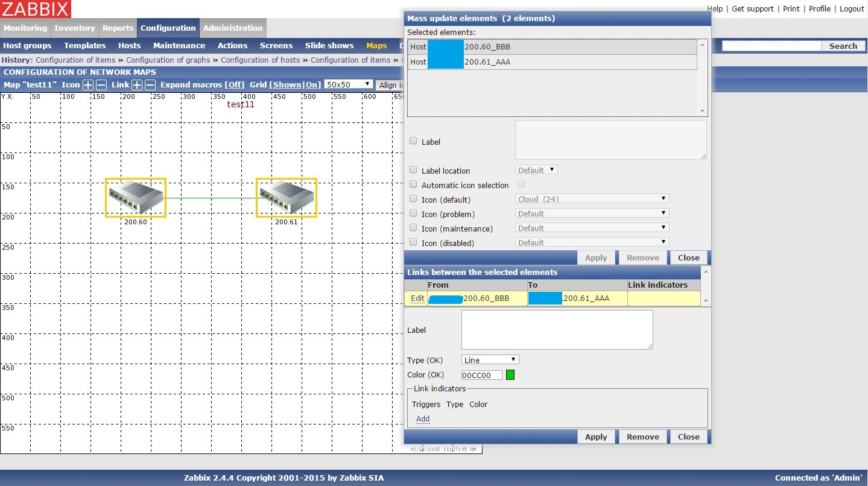Click the ZABBIX logo

[36, 9]
